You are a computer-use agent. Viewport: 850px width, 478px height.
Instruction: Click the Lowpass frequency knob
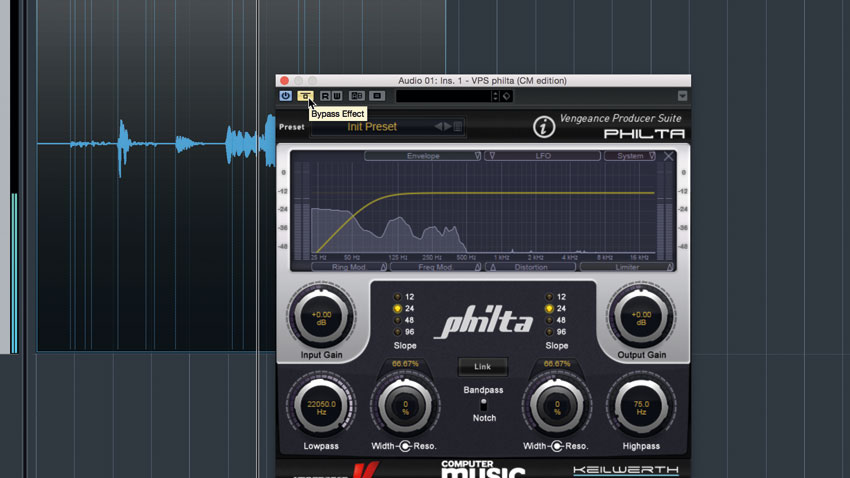click(321, 407)
